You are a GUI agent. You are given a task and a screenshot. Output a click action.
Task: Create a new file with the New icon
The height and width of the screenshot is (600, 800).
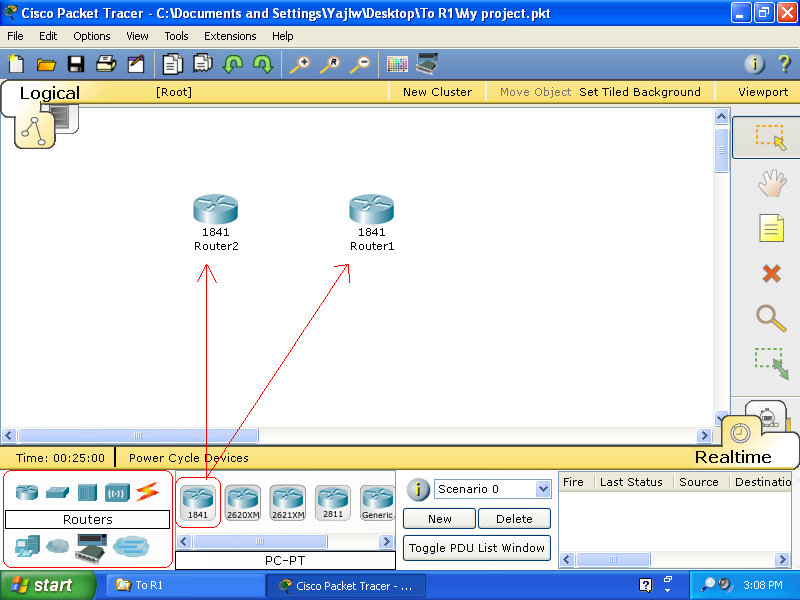pyautogui.click(x=16, y=64)
